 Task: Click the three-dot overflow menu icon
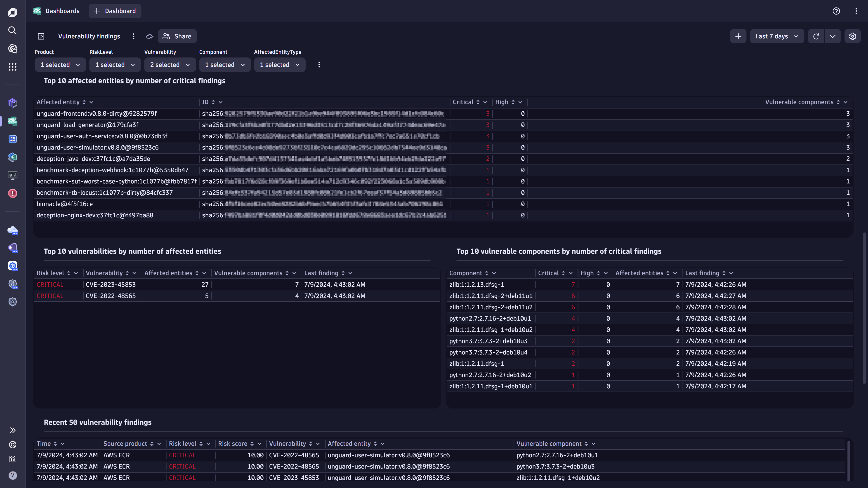pos(134,36)
